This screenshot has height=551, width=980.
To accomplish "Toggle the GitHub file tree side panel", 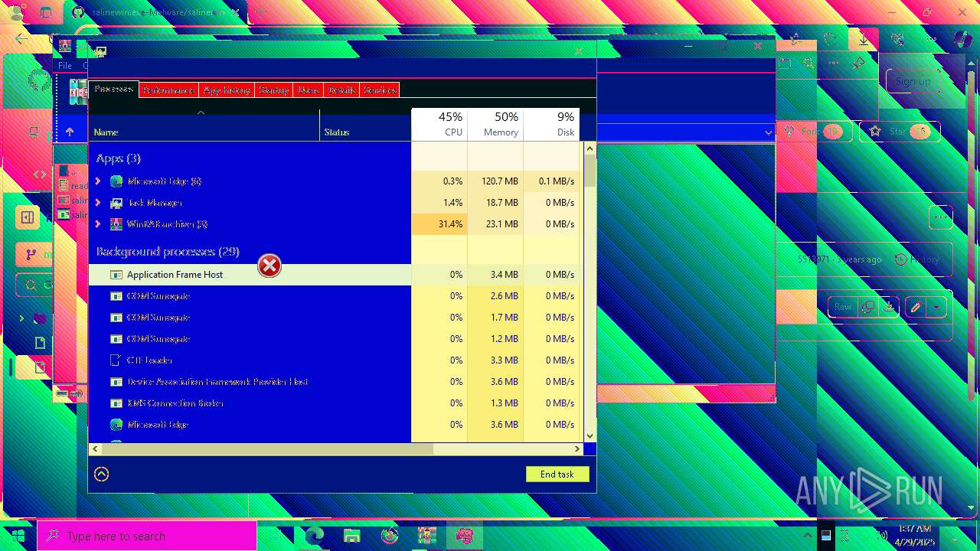I will 28,217.
